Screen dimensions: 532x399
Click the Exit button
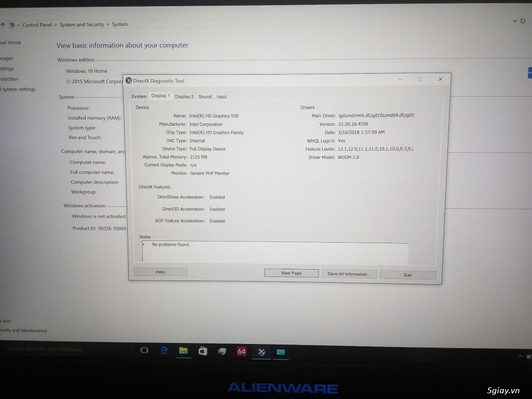(x=408, y=275)
